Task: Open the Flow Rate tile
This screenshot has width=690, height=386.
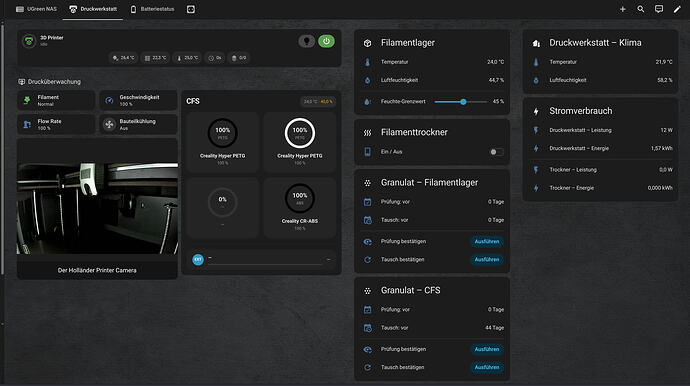Action: (56, 125)
